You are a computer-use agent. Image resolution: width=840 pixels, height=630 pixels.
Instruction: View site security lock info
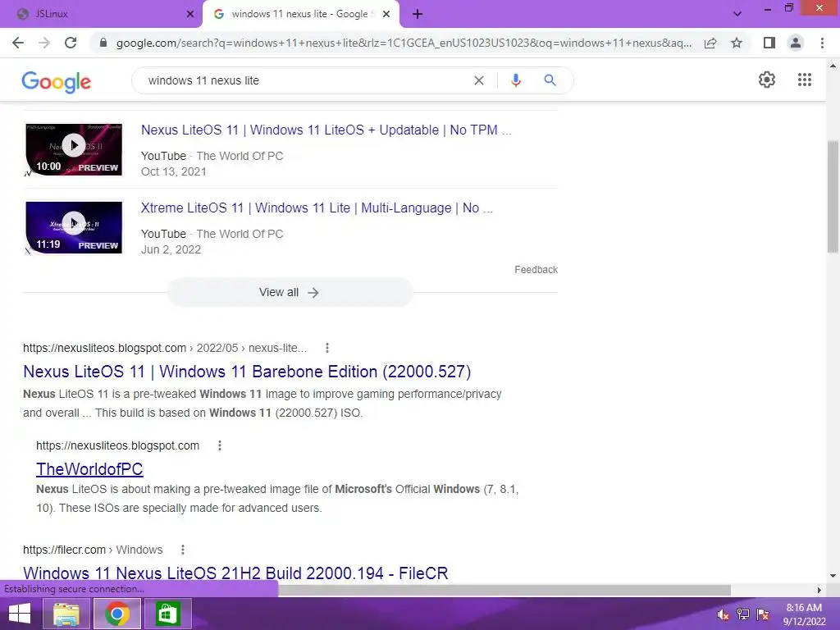103,43
